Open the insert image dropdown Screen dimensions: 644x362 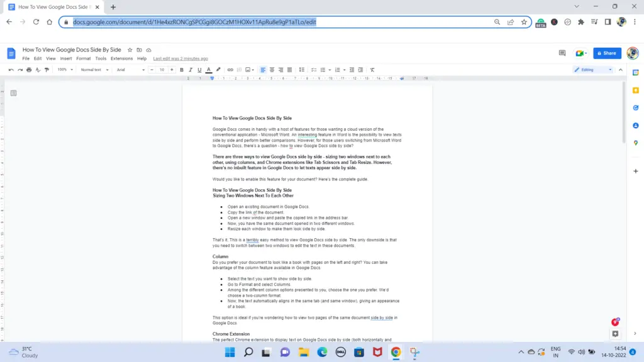click(x=250, y=70)
